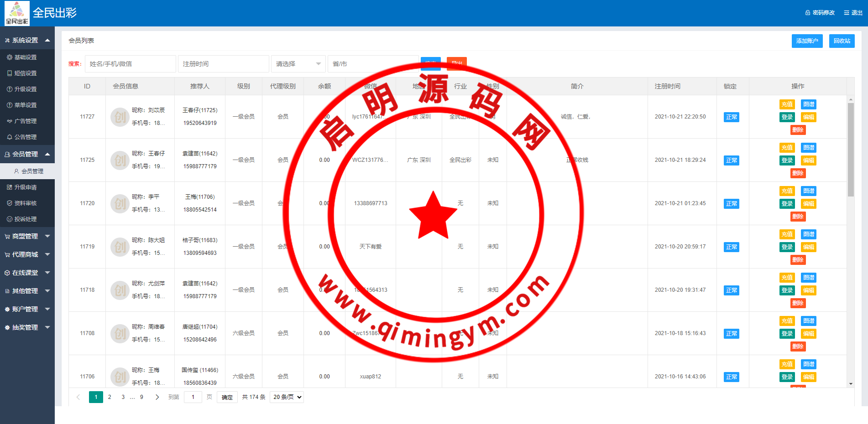Toggle 正常 lock status for member 11708

pyautogui.click(x=731, y=334)
